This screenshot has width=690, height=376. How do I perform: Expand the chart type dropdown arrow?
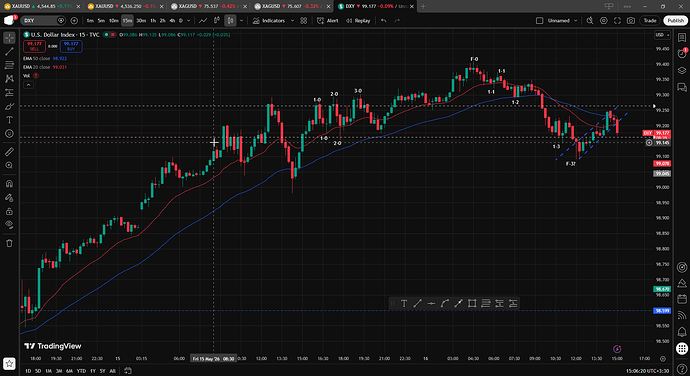[242, 21]
